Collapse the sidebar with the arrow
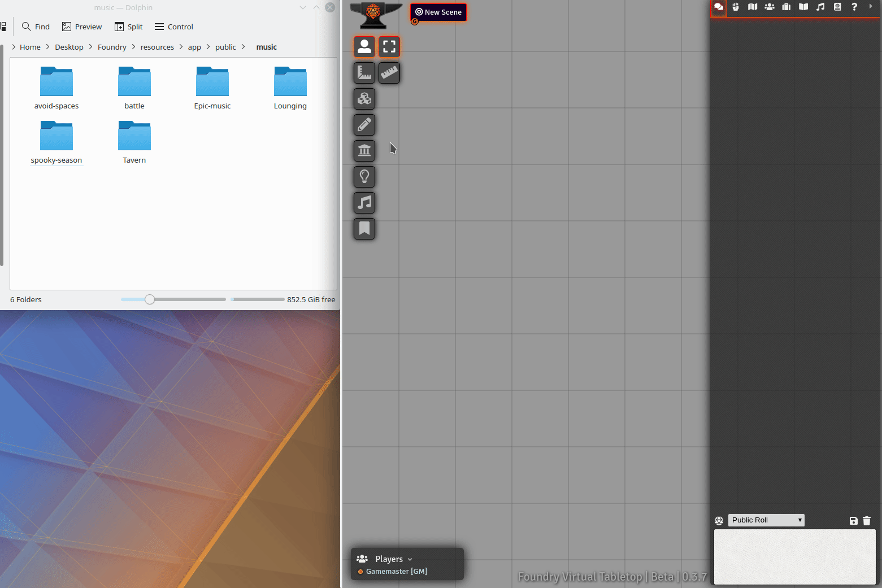Image resolution: width=882 pixels, height=588 pixels. 871,7
